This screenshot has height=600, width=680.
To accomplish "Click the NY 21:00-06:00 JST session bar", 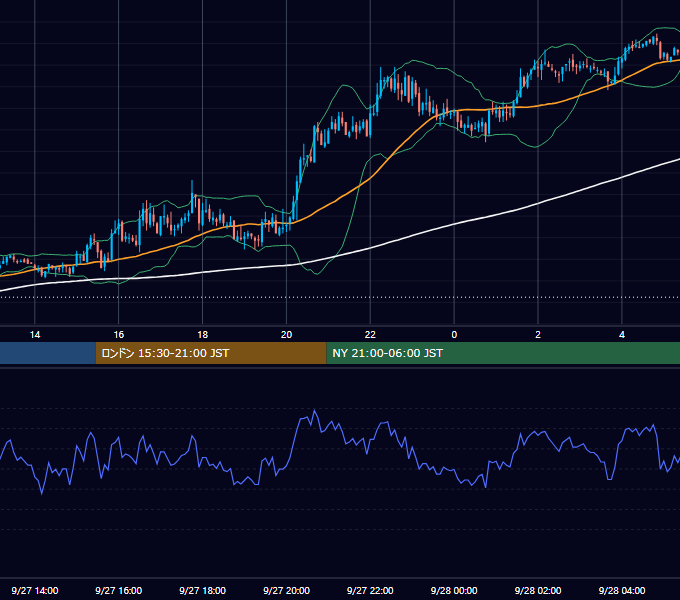I will (503, 353).
